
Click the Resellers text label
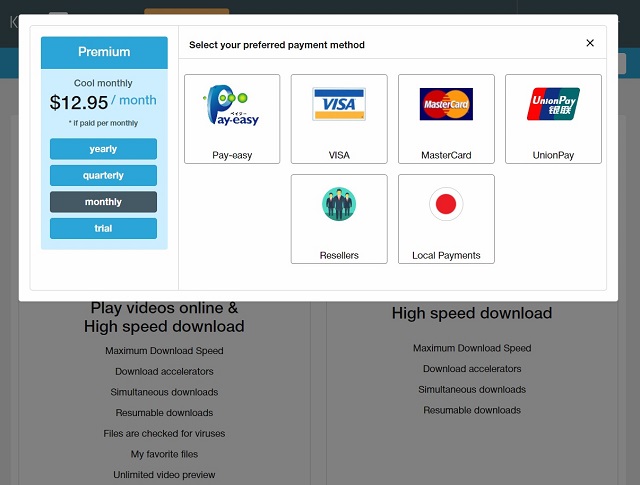tap(339, 256)
